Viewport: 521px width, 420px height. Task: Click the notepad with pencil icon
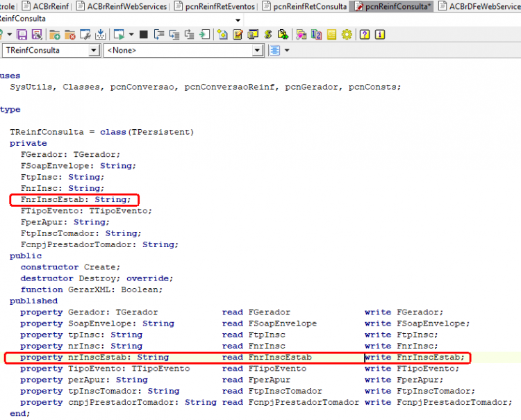pos(238,35)
